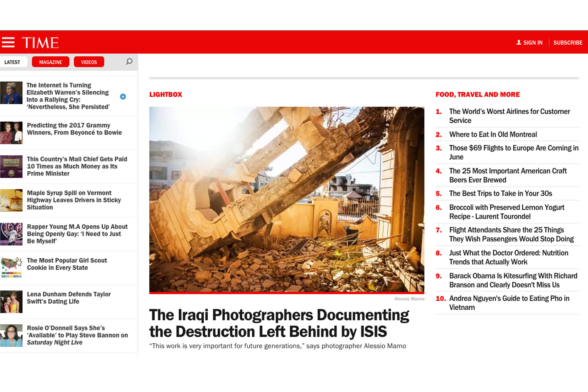
Task: Open Grammy winners thumbnail image
Action: [x=11, y=133]
